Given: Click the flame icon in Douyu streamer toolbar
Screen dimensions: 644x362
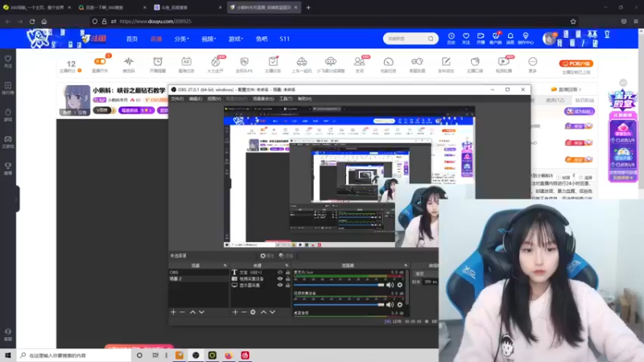Looking at the screenshot, I should coord(215,62).
